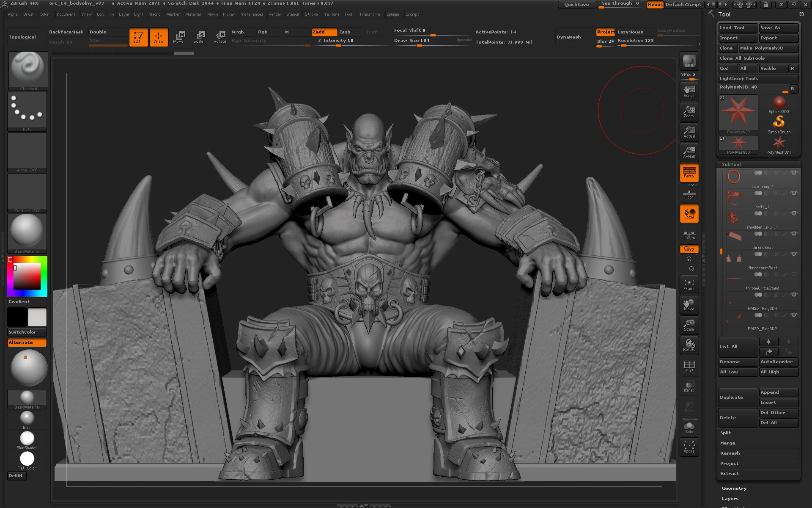The image size is (812, 508).
Task: Toggle XYZ rotation mode
Action: click(689, 249)
